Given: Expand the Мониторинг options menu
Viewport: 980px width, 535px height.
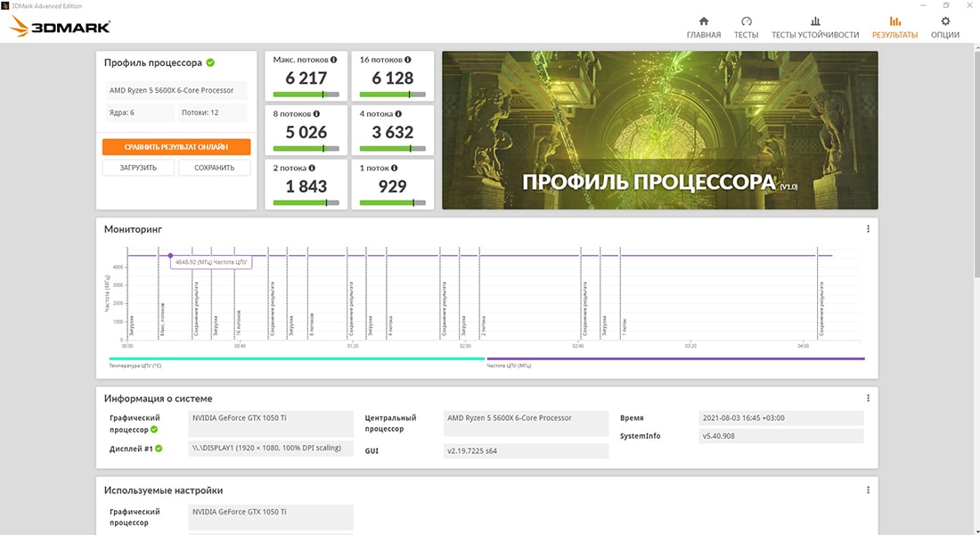Looking at the screenshot, I should click(868, 229).
